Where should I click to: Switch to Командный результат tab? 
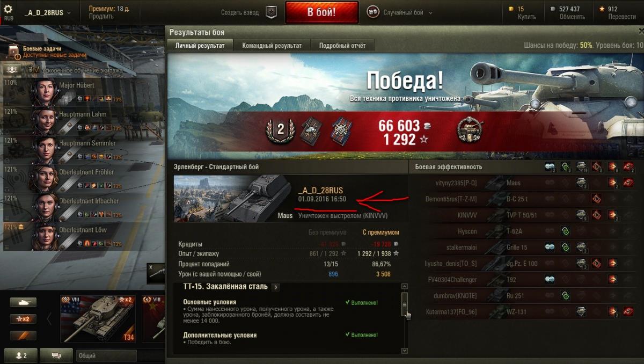coord(272,46)
